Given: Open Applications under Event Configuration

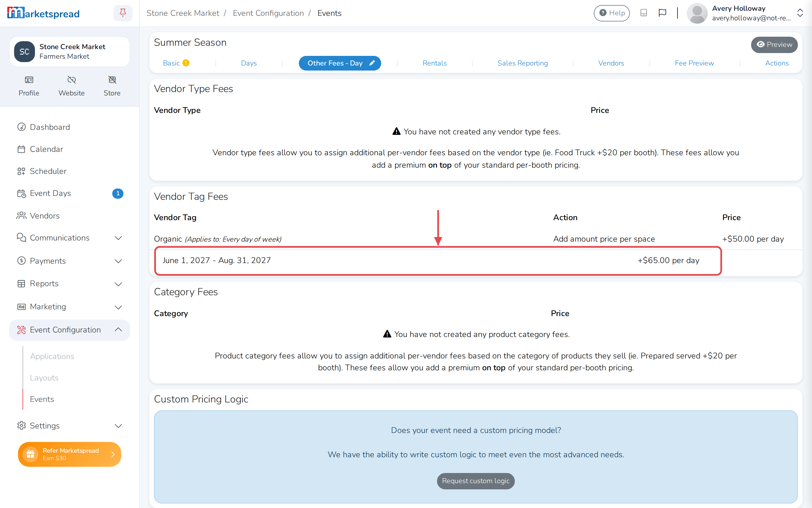Looking at the screenshot, I should (x=52, y=356).
